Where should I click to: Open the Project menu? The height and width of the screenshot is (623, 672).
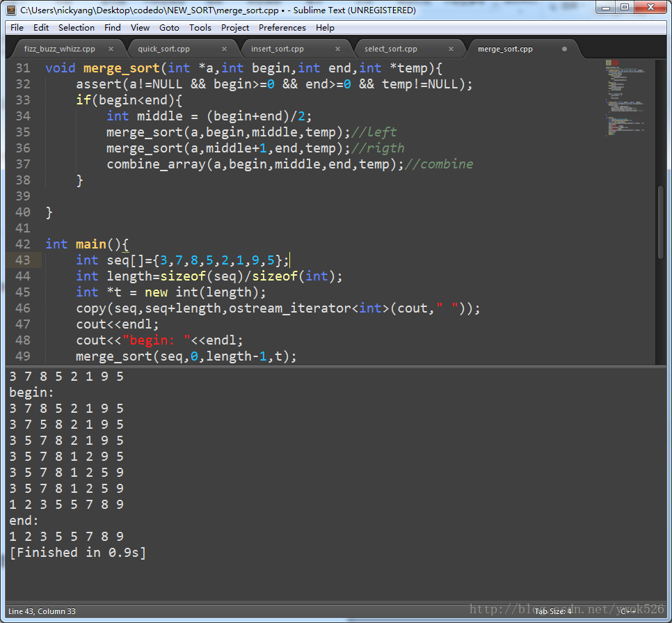pos(235,27)
